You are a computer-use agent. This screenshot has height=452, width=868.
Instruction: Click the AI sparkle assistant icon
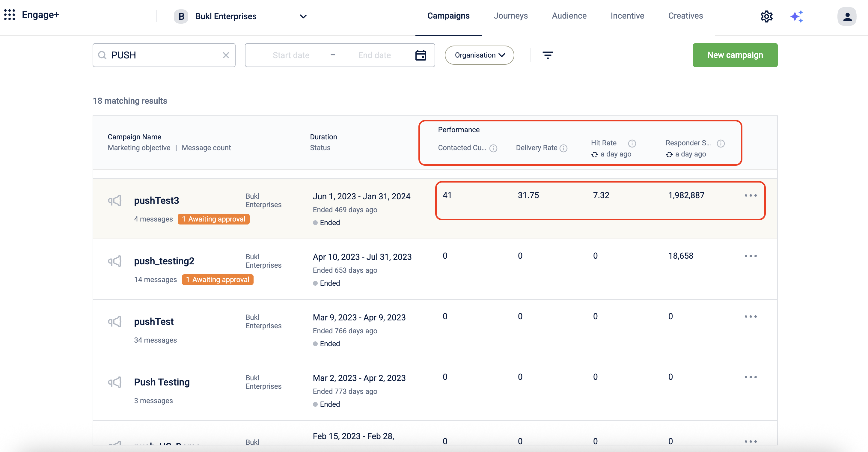pos(797,16)
